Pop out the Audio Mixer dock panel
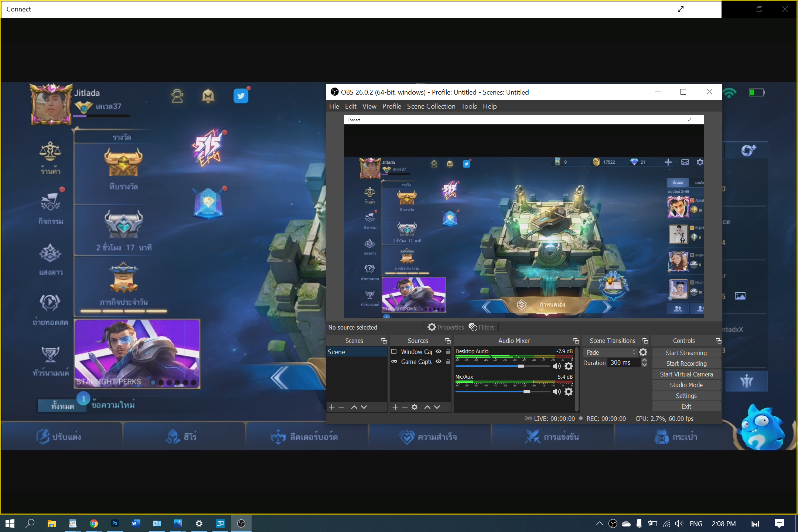The width and height of the screenshot is (798, 532). point(576,341)
